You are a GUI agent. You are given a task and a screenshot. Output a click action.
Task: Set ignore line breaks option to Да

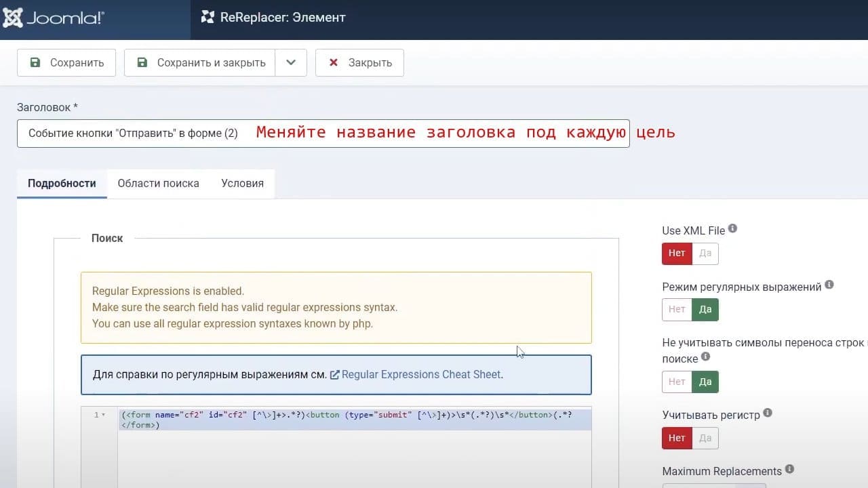pyautogui.click(x=705, y=382)
